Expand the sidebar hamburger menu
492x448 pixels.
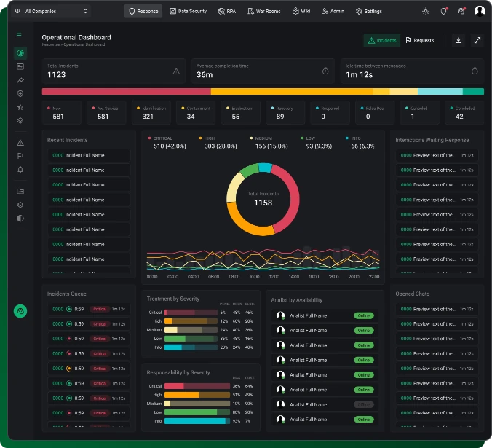tap(19, 34)
